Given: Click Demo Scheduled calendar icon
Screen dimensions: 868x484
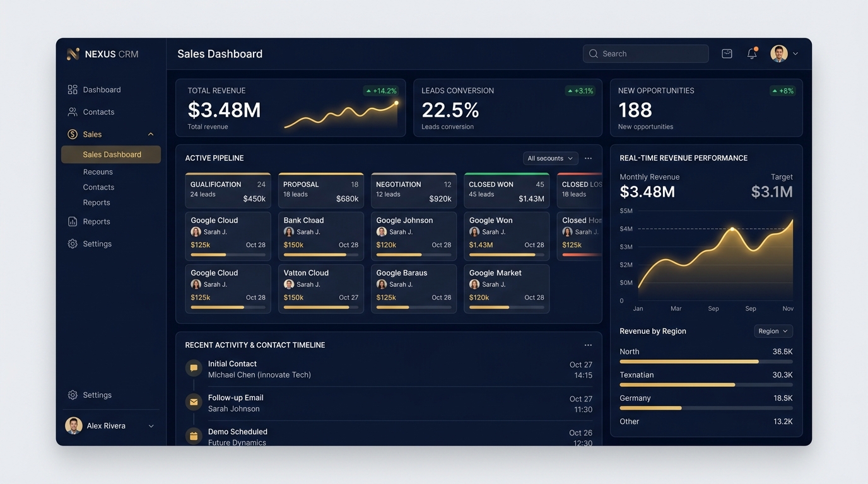Looking at the screenshot, I should [194, 435].
